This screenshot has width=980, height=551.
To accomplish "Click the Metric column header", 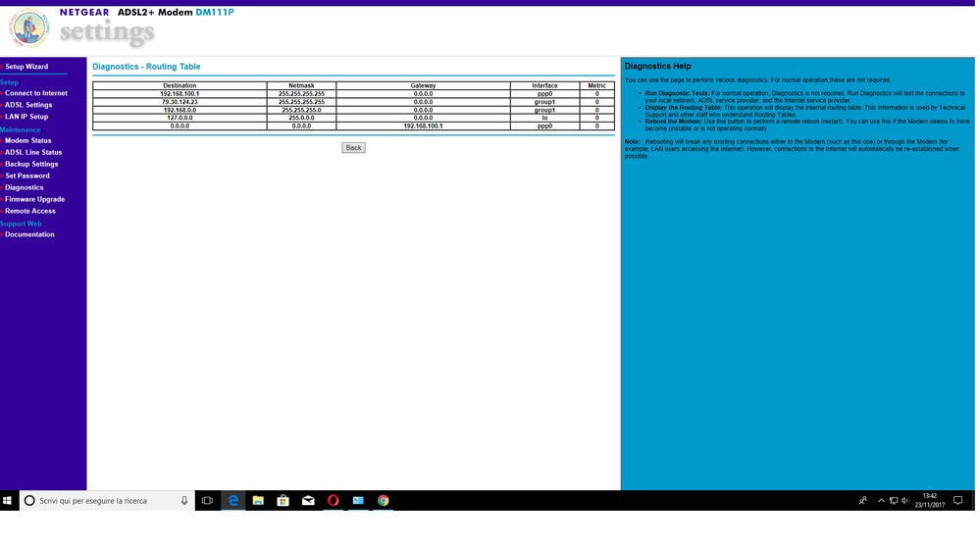I will click(596, 85).
